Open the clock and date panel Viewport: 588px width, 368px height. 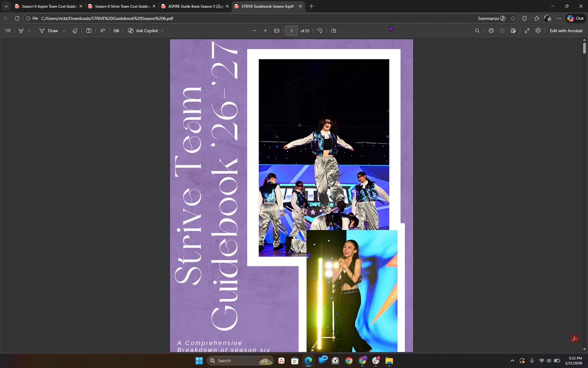click(x=574, y=361)
